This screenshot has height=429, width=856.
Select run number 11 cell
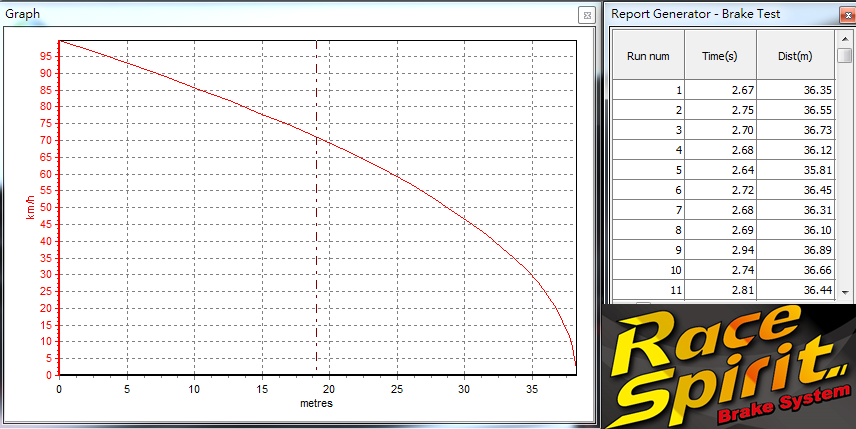click(x=648, y=290)
